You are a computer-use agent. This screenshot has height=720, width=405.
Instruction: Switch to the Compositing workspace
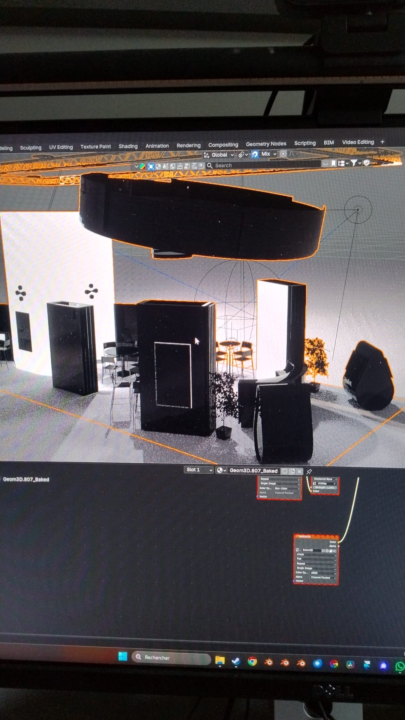coord(223,145)
